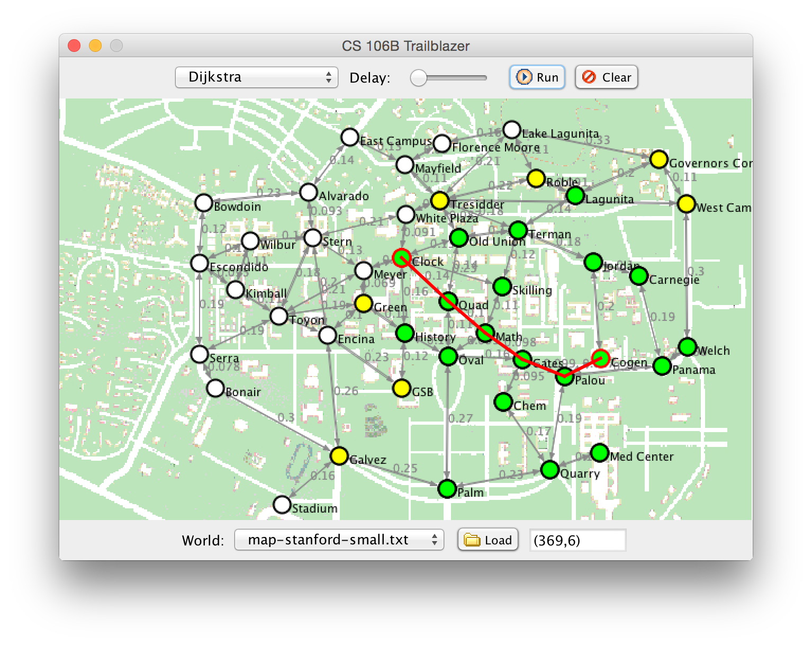Viewport: 812px width, 645px height.
Task: Click the Run button
Action: click(x=537, y=77)
